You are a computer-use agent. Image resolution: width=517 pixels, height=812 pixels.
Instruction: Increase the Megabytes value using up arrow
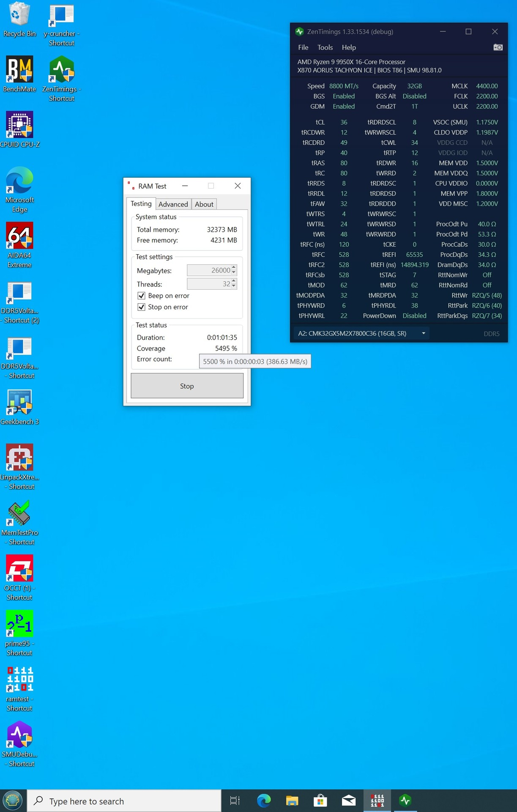(234, 268)
